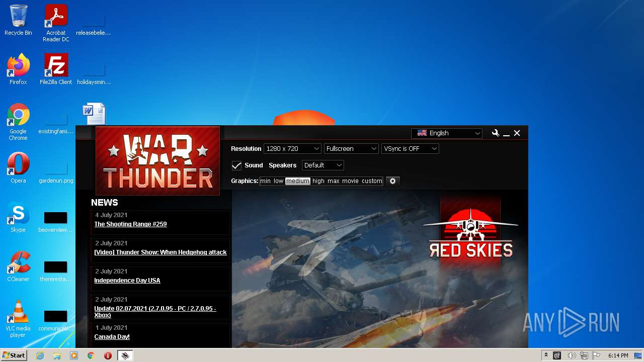644x362 pixels.
Task: Open Update 02.07.2021 news link
Action: coord(155,312)
